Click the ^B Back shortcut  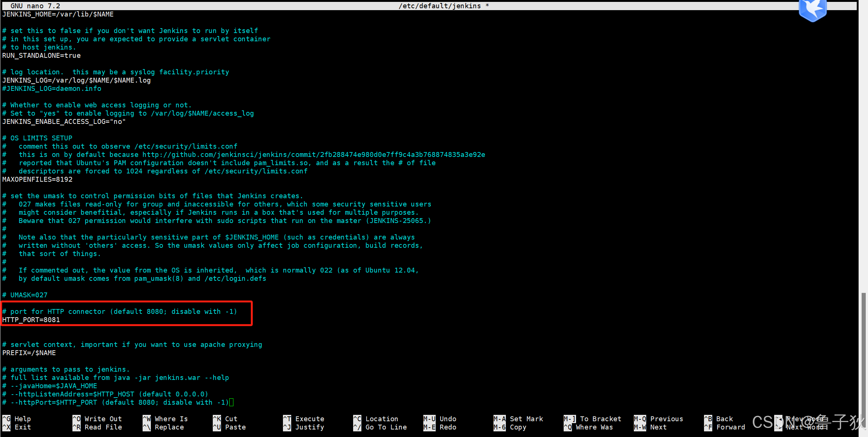pyautogui.click(x=719, y=419)
